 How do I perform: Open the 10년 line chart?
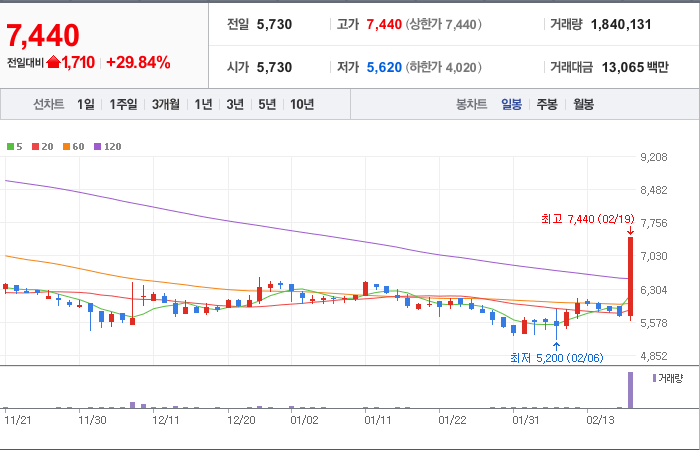(x=302, y=105)
